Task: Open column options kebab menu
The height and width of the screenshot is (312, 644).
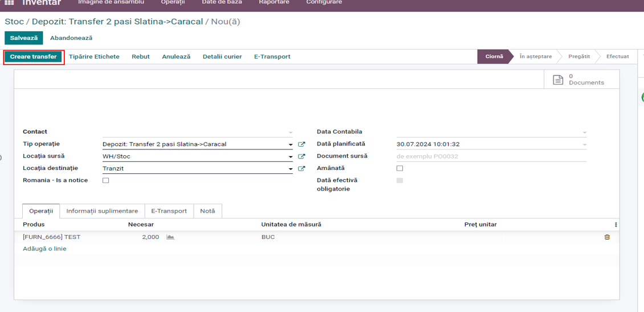Action: [x=616, y=225]
